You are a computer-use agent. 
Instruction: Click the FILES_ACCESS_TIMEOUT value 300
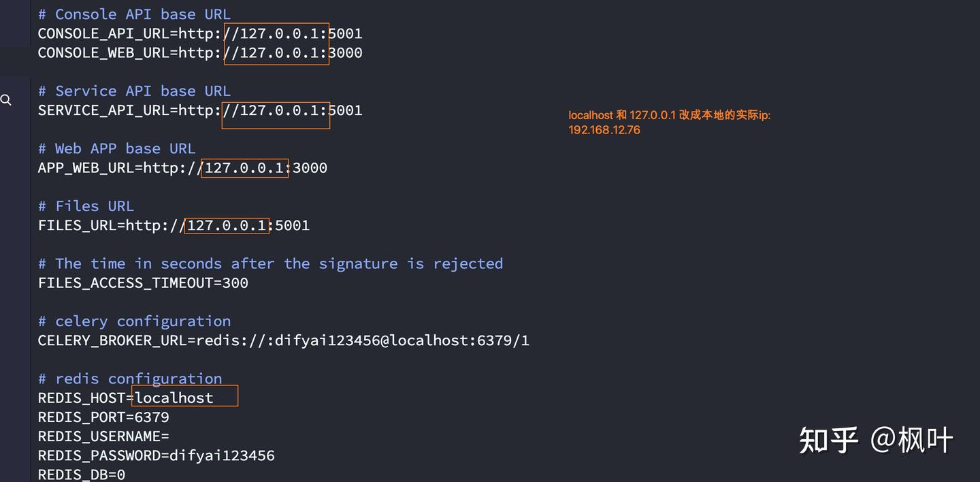(235, 283)
